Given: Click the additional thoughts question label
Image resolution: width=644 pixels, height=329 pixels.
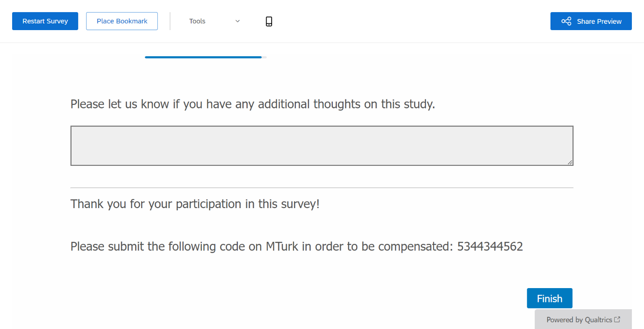Looking at the screenshot, I should point(252,104).
